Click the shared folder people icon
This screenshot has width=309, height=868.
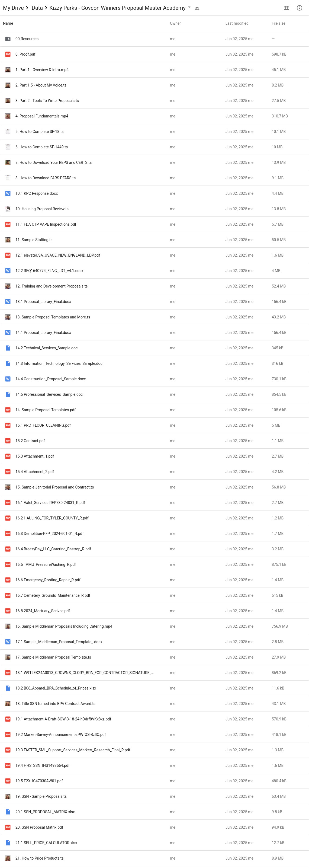tap(197, 8)
